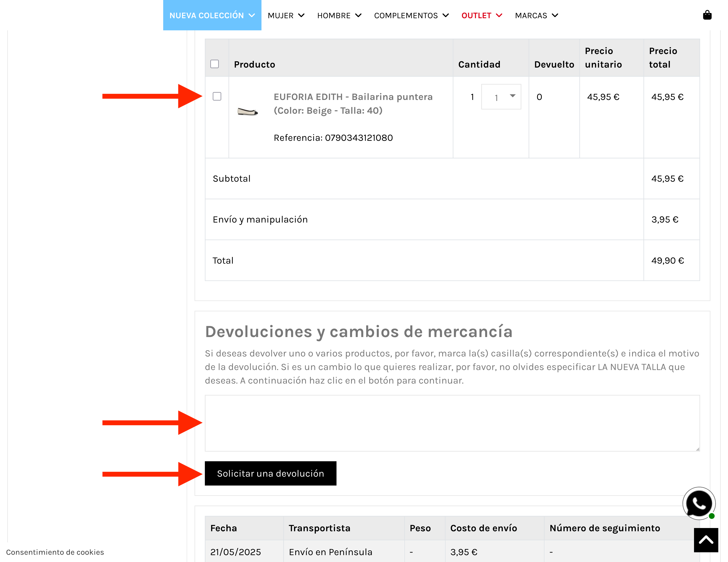
Task: Click the chevron beside Complementos
Action: click(x=446, y=16)
